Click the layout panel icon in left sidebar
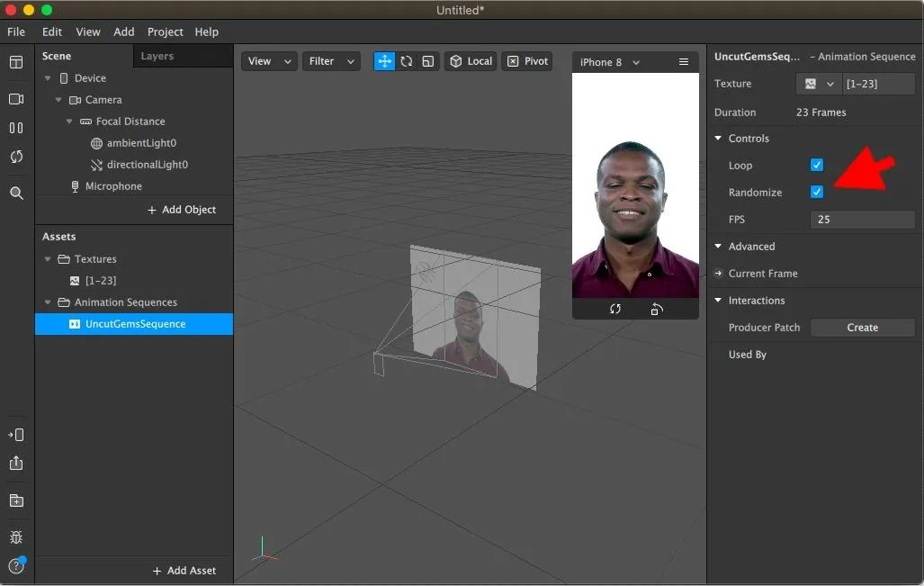Screen dimensions: 924x586 pyautogui.click(x=16, y=62)
